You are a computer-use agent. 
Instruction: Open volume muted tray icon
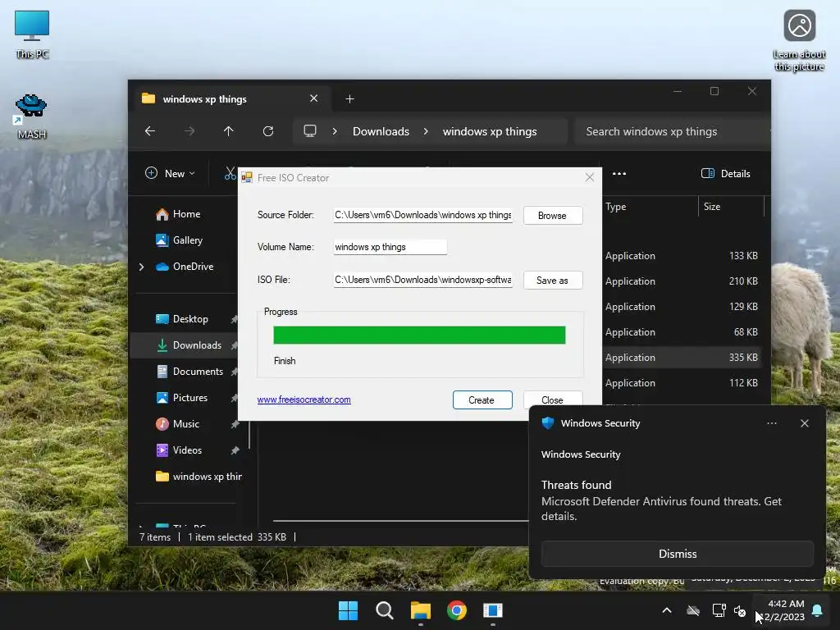point(740,610)
